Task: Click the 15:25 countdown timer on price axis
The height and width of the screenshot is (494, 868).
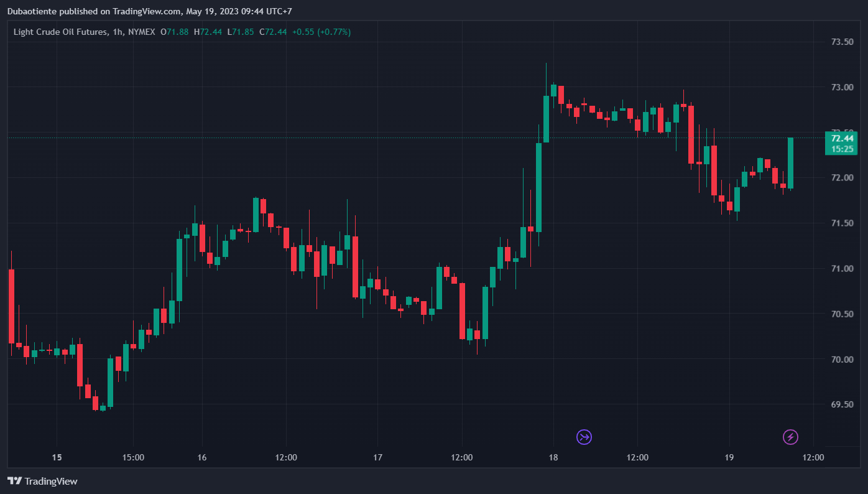Action: [x=841, y=149]
